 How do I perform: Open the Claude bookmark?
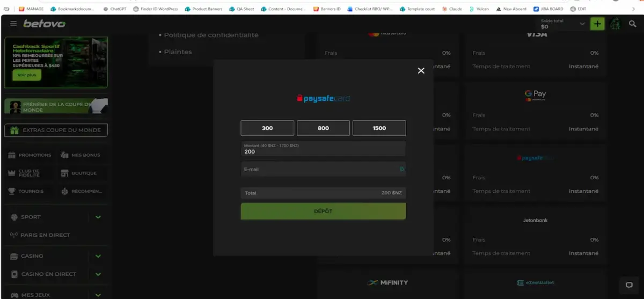[452, 9]
